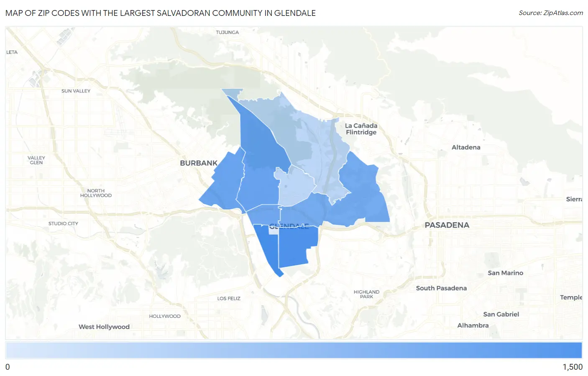Click the BURBANK map label
Image resolution: width=588 pixels, height=376 pixels.
[199, 163]
